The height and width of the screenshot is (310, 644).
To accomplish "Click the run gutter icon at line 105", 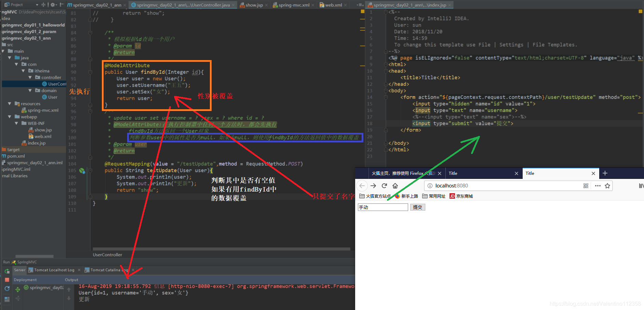I will (82, 171).
